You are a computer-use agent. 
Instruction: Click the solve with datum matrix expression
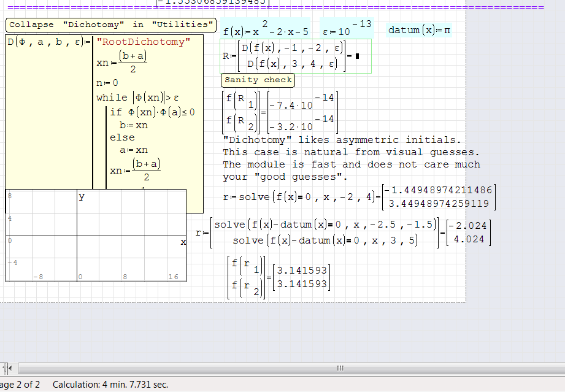click(x=325, y=233)
